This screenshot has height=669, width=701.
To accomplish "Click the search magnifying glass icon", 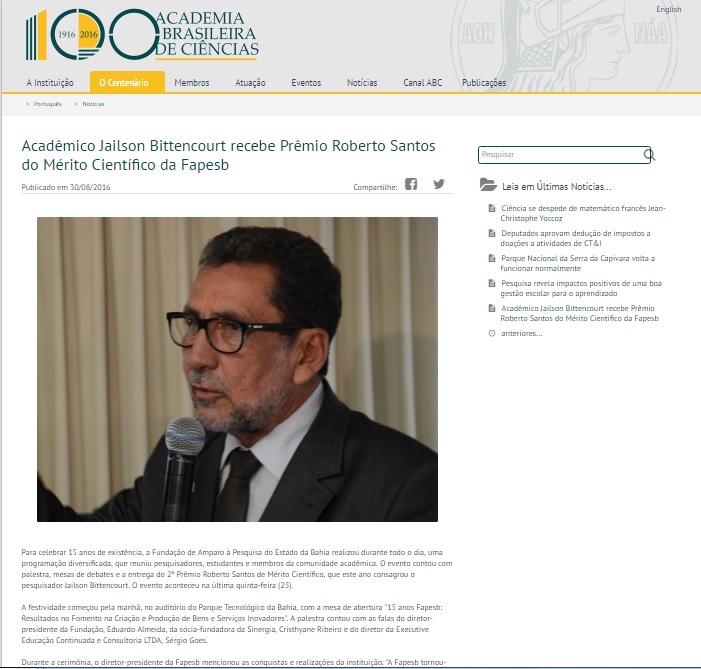I will [649, 155].
